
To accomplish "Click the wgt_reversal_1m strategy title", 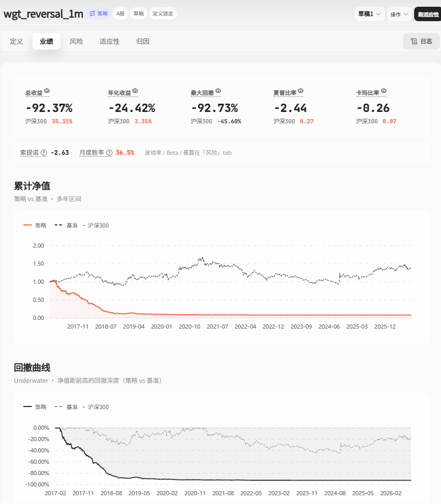I will click(43, 14).
